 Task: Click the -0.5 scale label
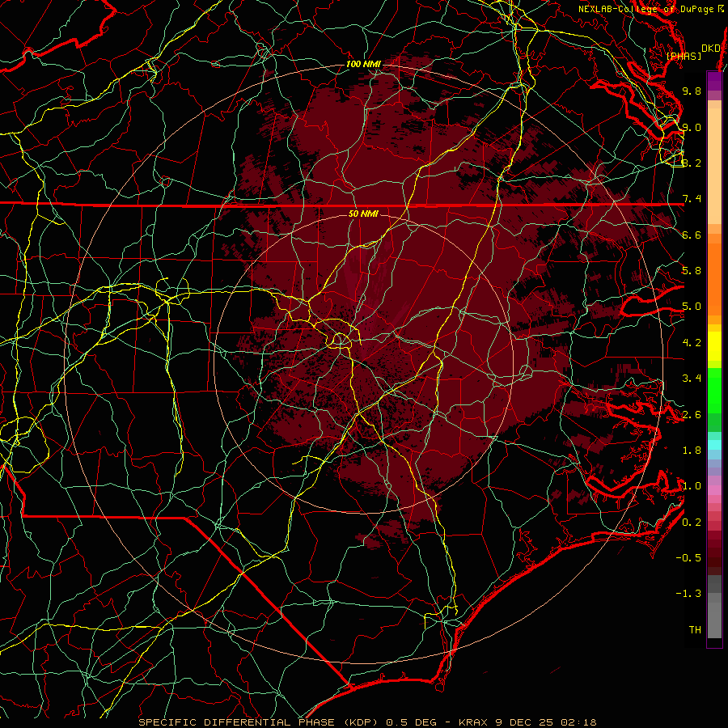click(x=688, y=558)
